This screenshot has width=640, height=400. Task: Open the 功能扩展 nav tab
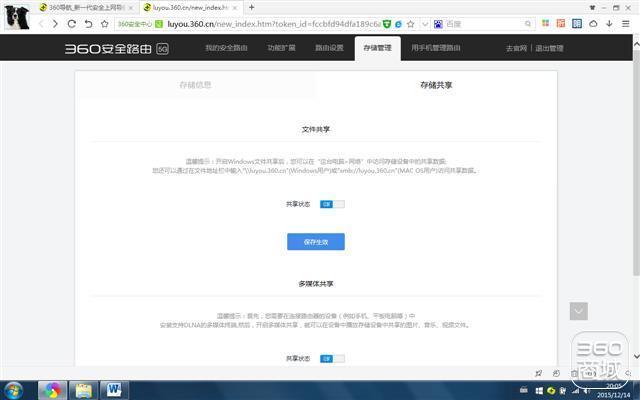pyautogui.click(x=281, y=48)
